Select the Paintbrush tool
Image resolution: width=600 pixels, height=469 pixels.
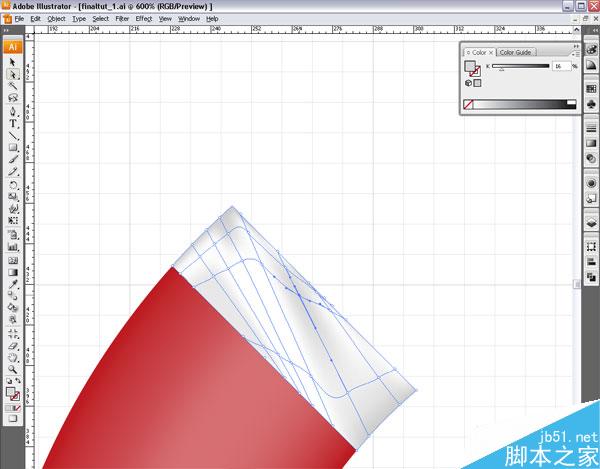13,159
